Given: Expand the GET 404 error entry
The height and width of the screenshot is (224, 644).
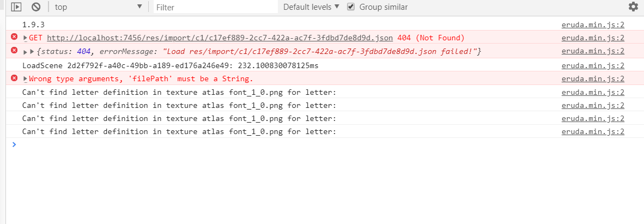Looking at the screenshot, I should click(25, 38).
